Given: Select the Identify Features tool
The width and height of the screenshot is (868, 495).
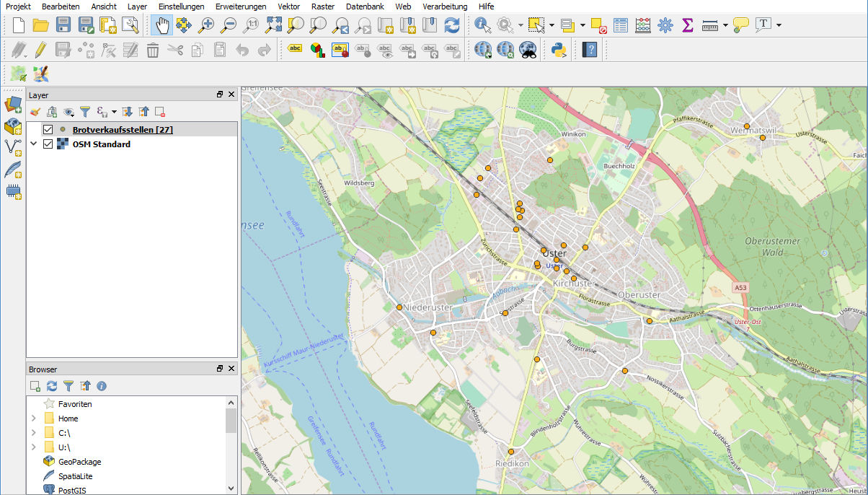Looking at the screenshot, I should [x=481, y=25].
